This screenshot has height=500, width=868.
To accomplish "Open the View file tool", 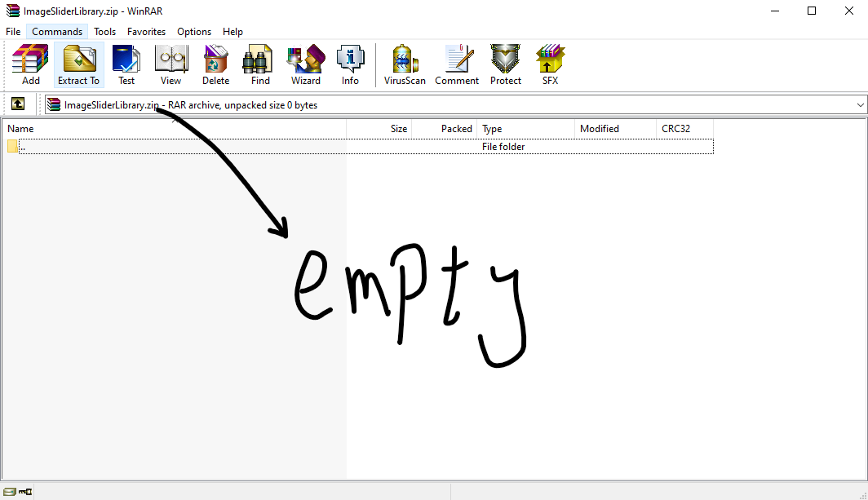I will coord(171,64).
